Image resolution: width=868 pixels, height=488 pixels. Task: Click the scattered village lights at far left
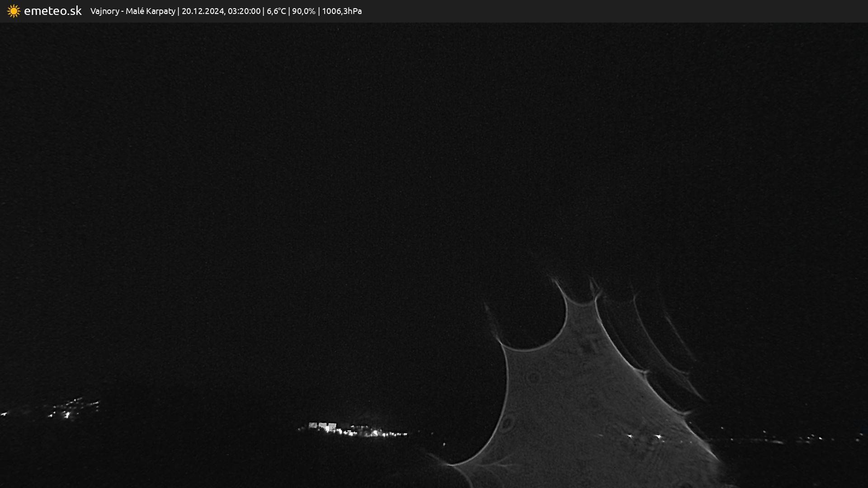pyautogui.click(x=68, y=409)
